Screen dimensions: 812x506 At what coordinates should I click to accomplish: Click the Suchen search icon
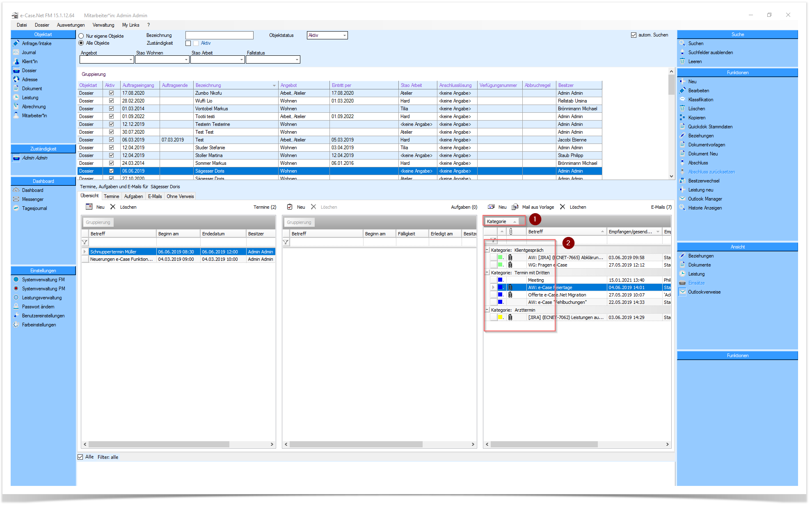682,43
